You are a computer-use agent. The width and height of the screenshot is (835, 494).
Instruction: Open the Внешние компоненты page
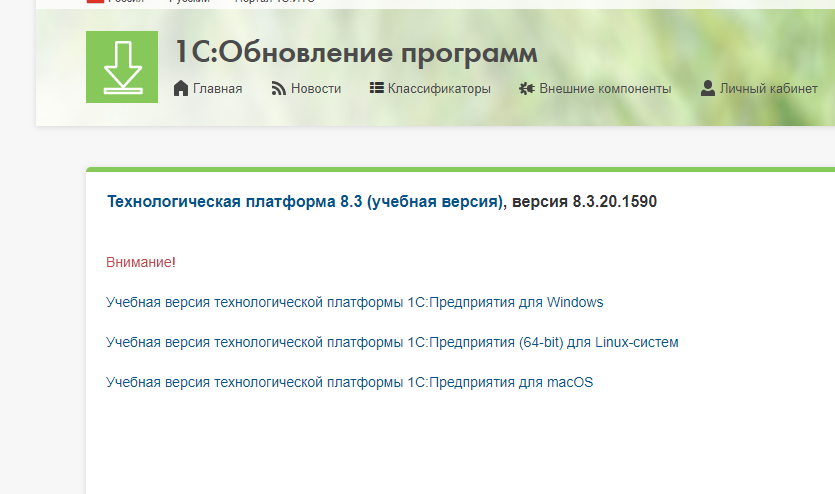click(605, 88)
